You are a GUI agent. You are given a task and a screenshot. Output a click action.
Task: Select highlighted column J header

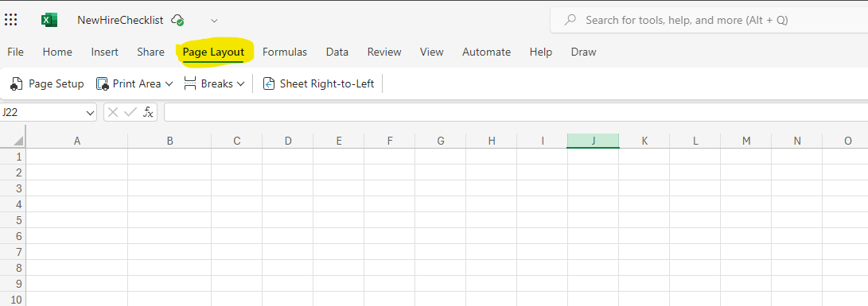point(593,141)
